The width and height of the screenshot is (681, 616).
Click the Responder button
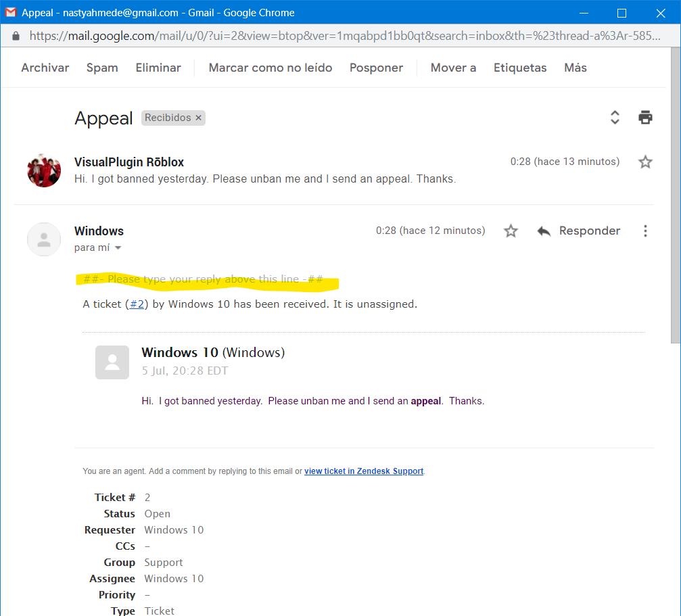pyautogui.click(x=589, y=231)
